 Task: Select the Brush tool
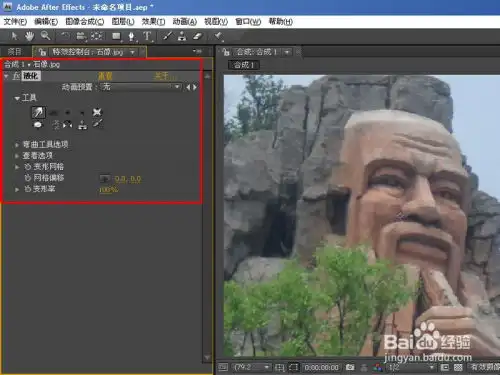[167, 36]
